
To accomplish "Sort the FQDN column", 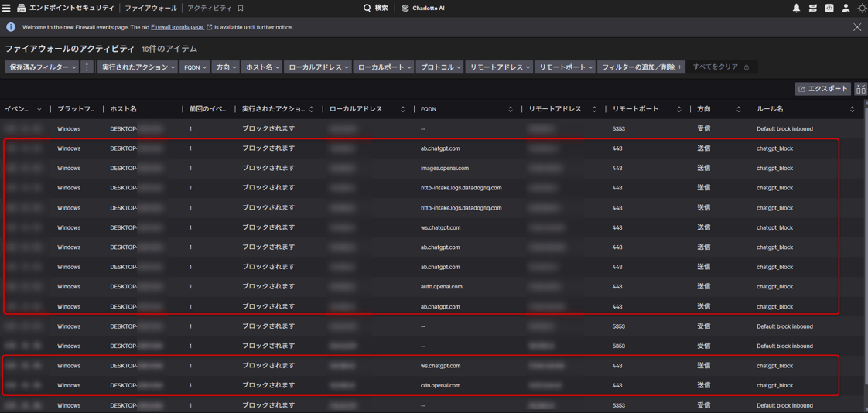I will 511,109.
